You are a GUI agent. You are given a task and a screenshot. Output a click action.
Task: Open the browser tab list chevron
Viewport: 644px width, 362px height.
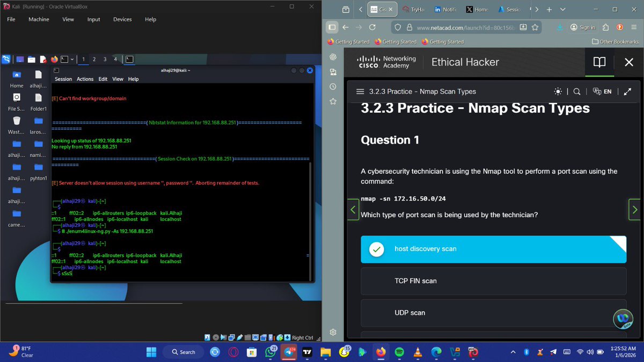tap(562, 9)
